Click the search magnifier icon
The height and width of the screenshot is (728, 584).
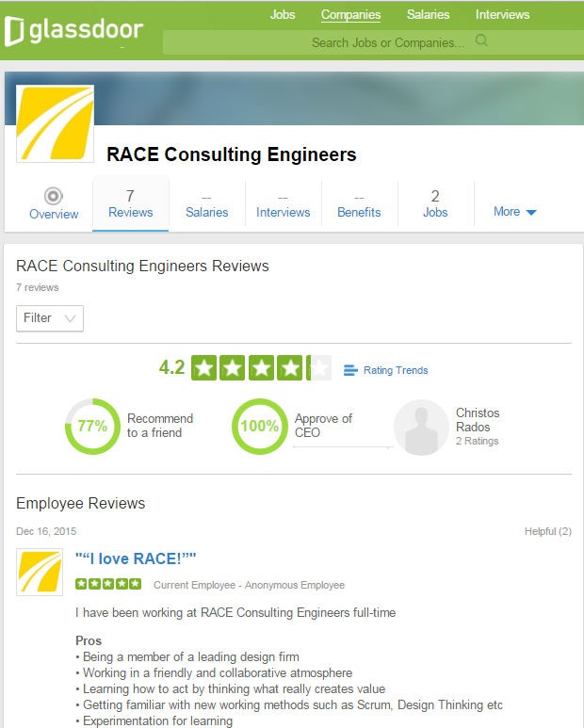pyautogui.click(x=482, y=40)
